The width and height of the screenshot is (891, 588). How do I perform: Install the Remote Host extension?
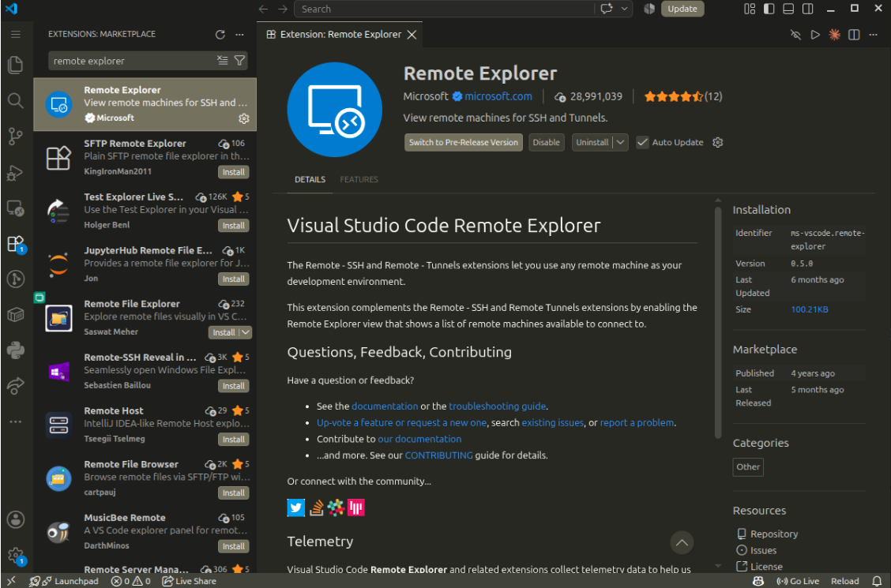pos(234,440)
